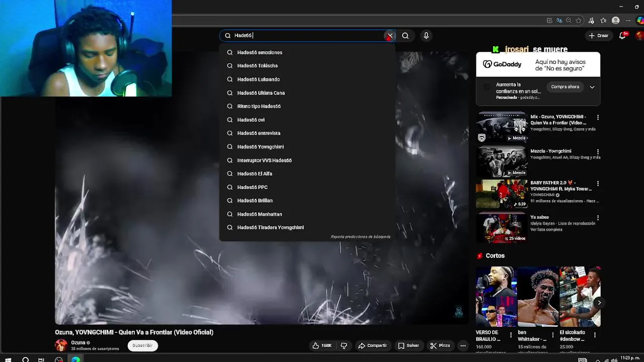Image resolution: width=644 pixels, height=362 pixels.
Task: Expand the GoDaddy ad chevron
Action: pyautogui.click(x=592, y=87)
